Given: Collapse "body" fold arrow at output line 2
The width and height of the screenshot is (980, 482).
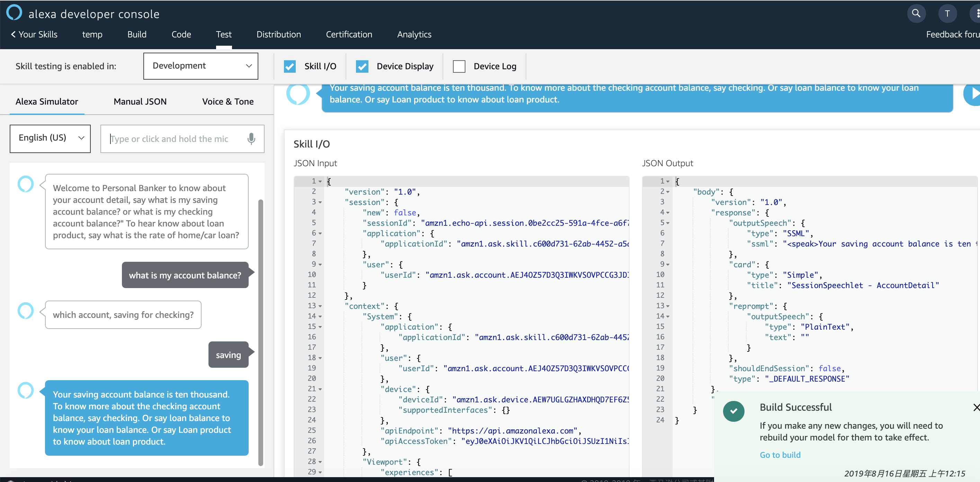Looking at the screenshot, I should (668, 192).
